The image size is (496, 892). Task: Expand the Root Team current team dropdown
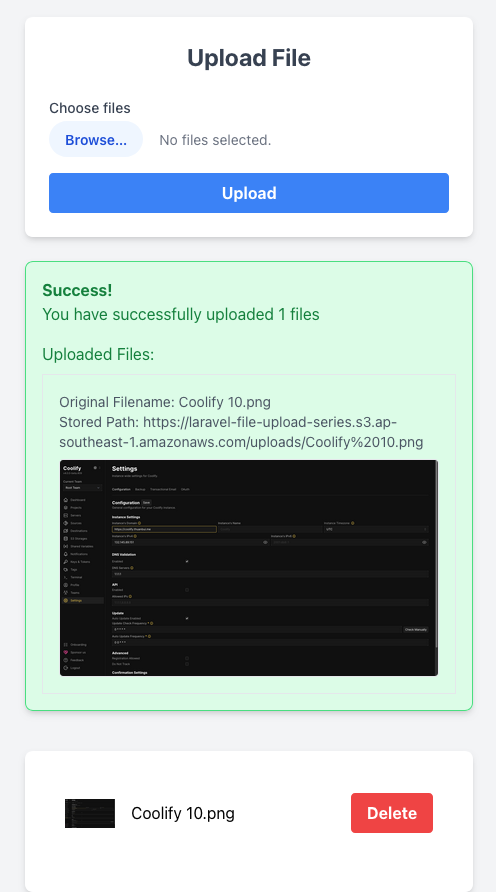tap(82, 488)
